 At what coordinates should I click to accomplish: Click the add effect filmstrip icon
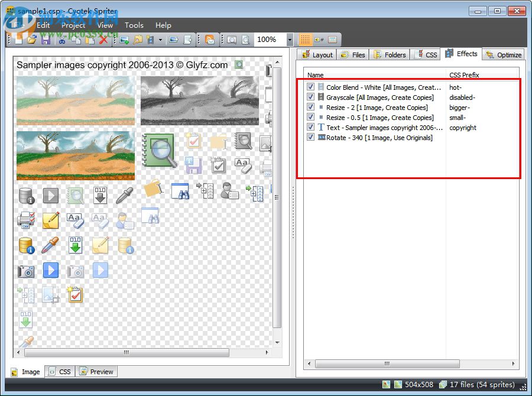151,40
